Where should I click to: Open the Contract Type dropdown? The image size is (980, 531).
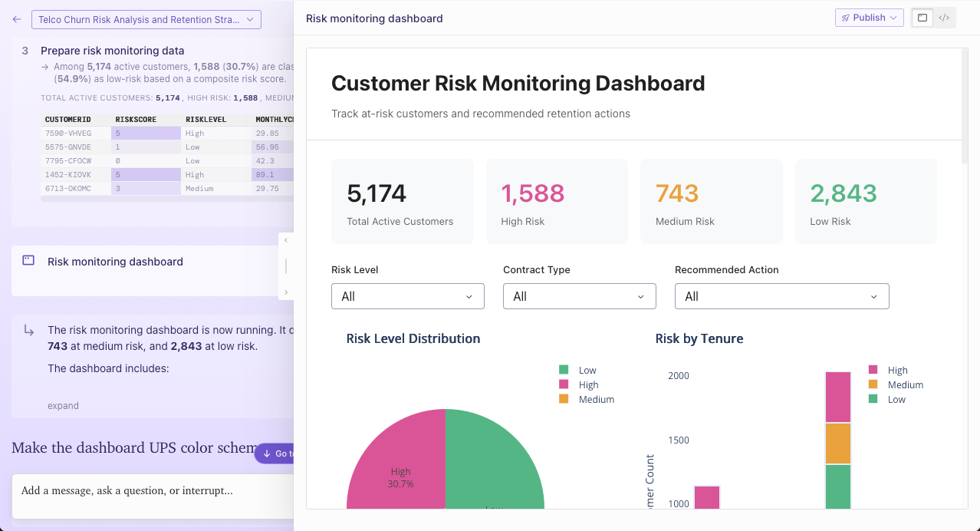pos(580,296)
